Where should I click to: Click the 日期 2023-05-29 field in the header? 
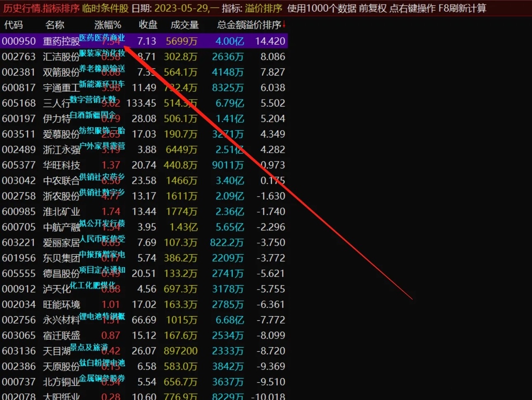175,8
